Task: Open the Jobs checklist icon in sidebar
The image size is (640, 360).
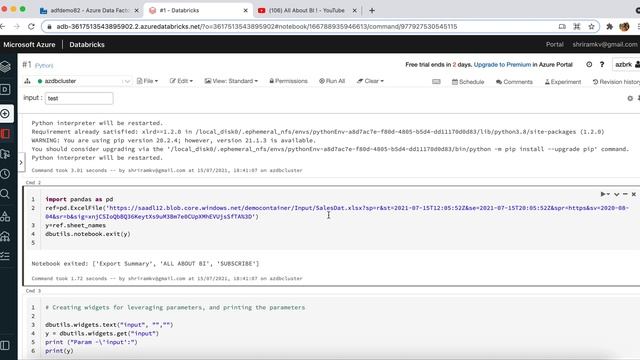Action: point(5,256)
